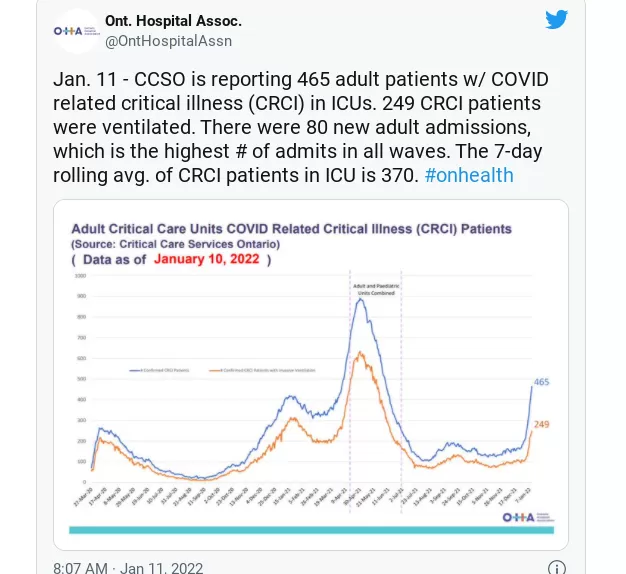Image resolution: width=626 pixels, height=574 pixels.
Task: Click the orange 249 data label
Action: [x=541, y=424]
